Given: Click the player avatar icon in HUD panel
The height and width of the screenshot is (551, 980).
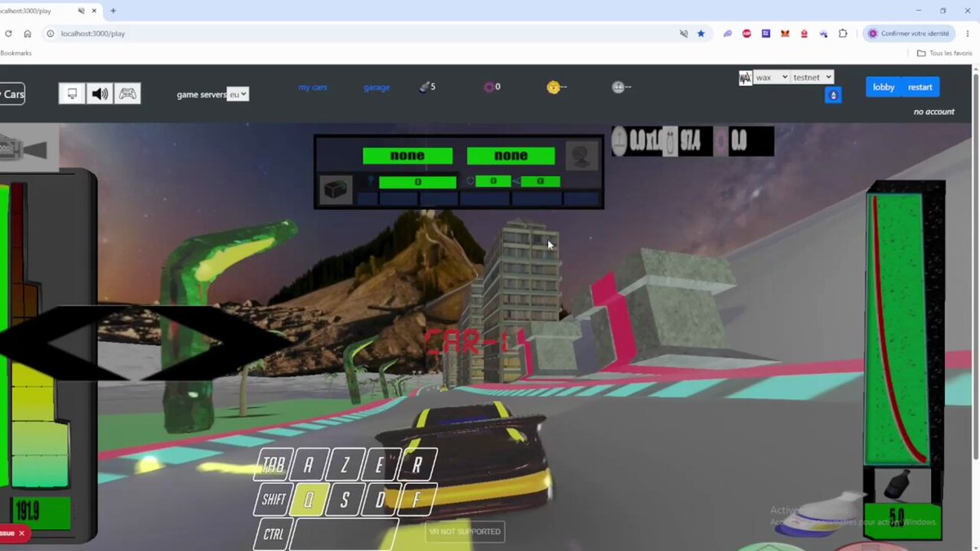Looking at the screenshot, I should (582, 156).
